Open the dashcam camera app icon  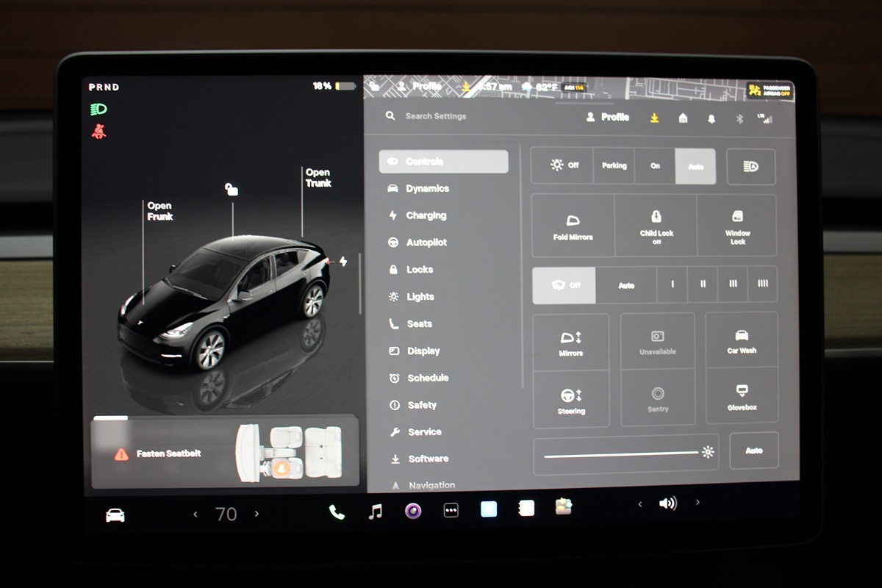click(x=413, y=511)
